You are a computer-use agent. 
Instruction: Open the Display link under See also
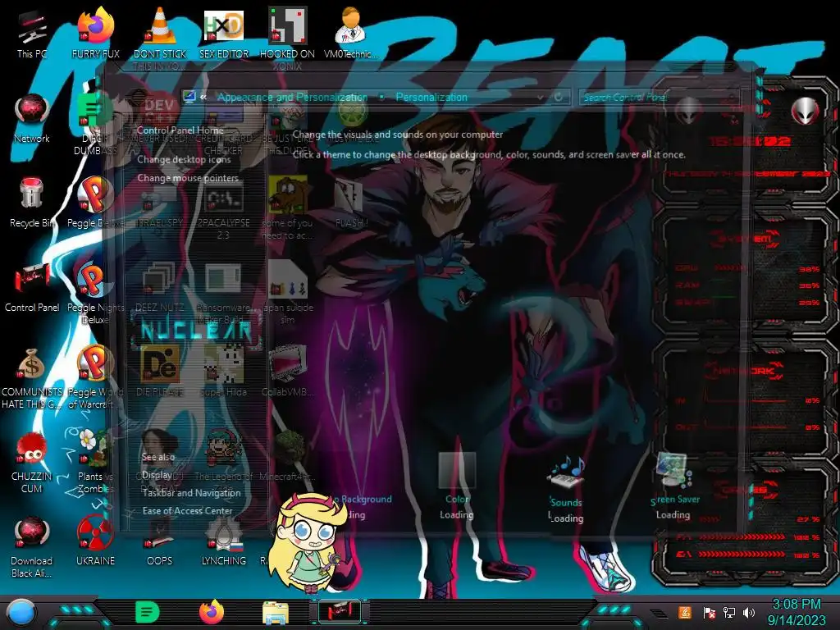[x=157, y=475]
